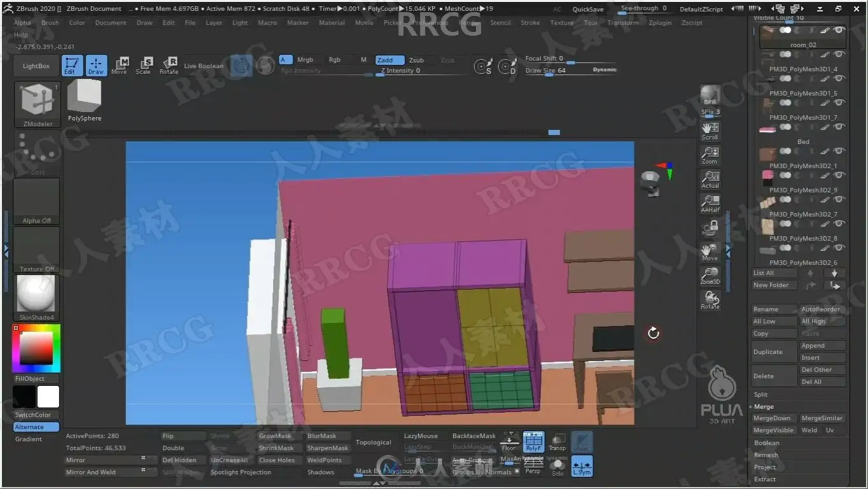This screenshot has height=489, width=868.
Task: Select the PolySphere tool thumbnail
Action: pyautogui.click(x=85, y=101)
